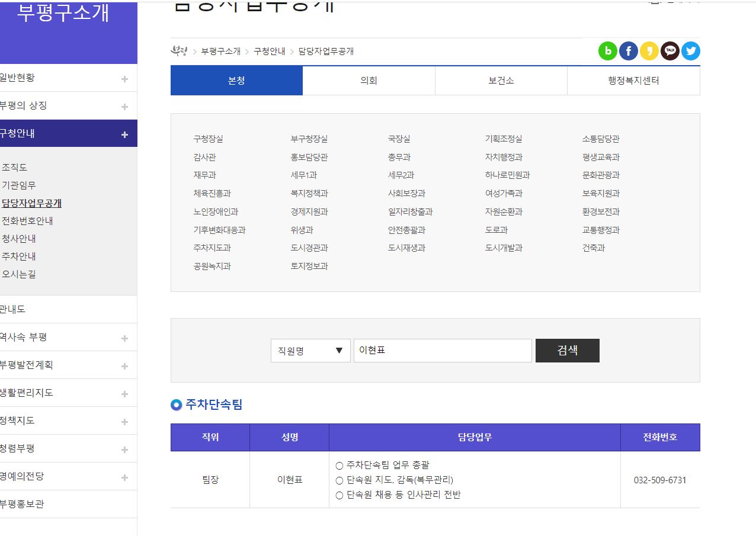The height and width of the screenshot is (536, 756).
Task: Share page on Facebook icon
Action: pos(629,52)
